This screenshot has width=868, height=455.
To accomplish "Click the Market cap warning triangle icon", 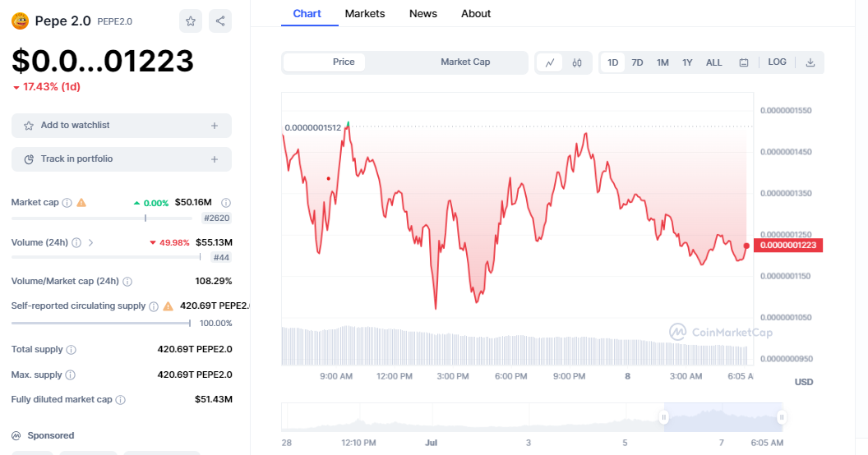I will coord(81,202).
